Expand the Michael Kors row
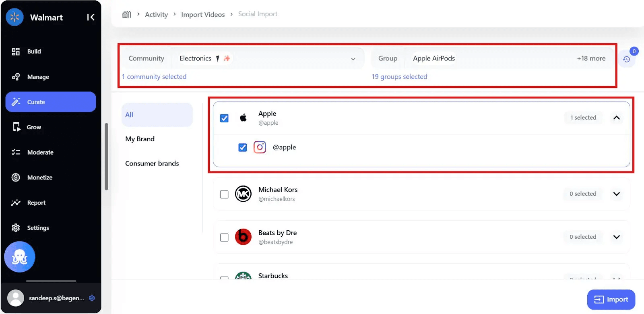The image size is (644, 314). (x=616, y=194)
